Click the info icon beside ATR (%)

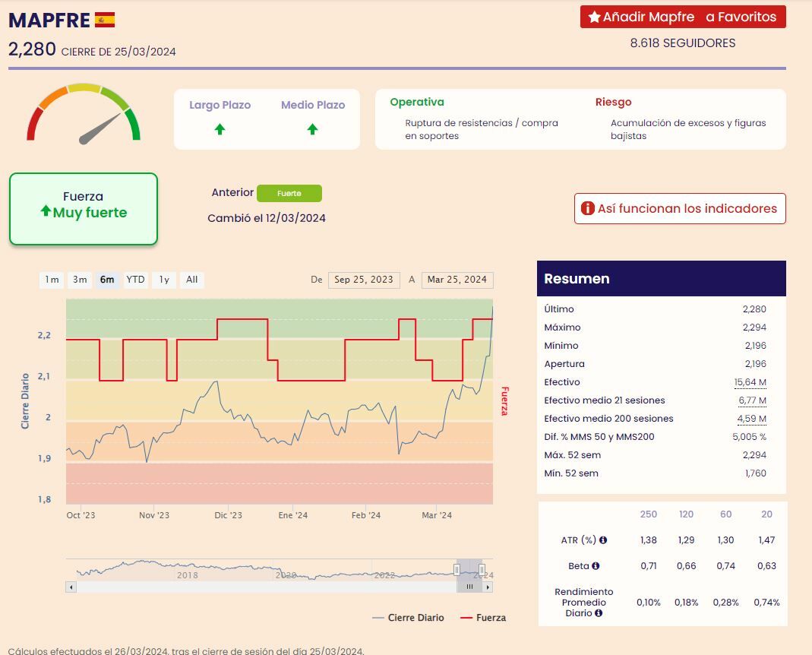(603, 540)
